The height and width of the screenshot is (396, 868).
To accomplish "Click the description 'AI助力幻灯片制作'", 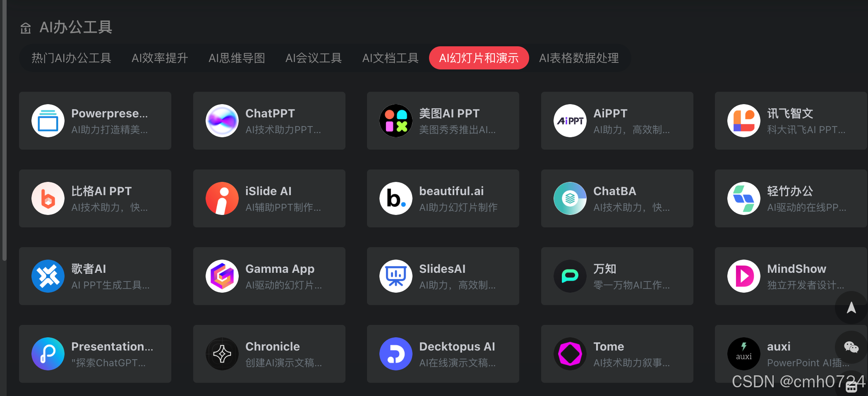I will [x=458, y=208].
